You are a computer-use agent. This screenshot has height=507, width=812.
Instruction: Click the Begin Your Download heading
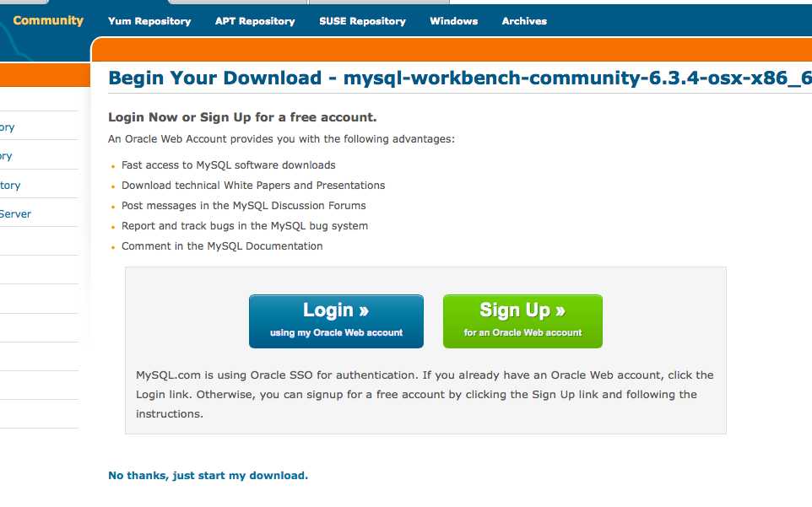pos(460,78)
